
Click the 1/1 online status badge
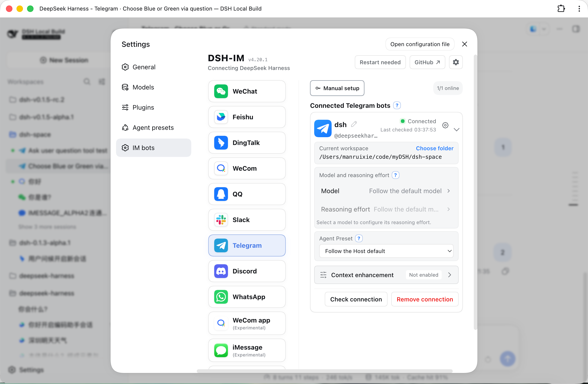point(448,88)
